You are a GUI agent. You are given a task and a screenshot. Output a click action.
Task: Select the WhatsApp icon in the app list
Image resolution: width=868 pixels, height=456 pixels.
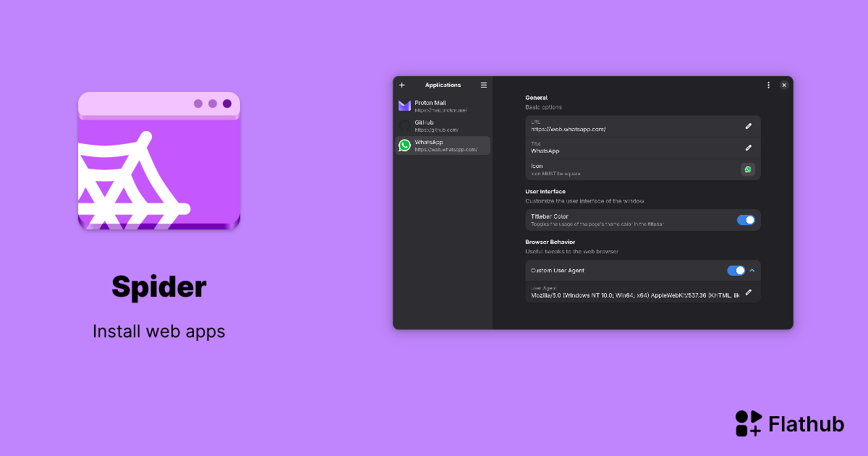click(x=404, y=145)
